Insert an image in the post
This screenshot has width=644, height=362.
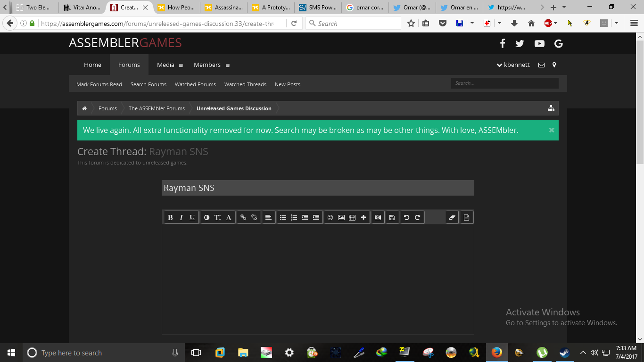coord(341,217)
